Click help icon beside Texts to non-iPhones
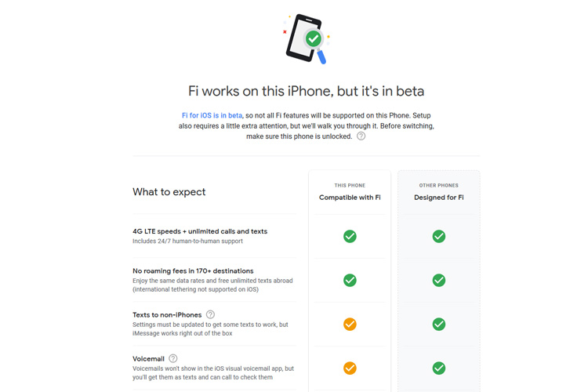Screen dimensions: 588x392 point(210,314)
